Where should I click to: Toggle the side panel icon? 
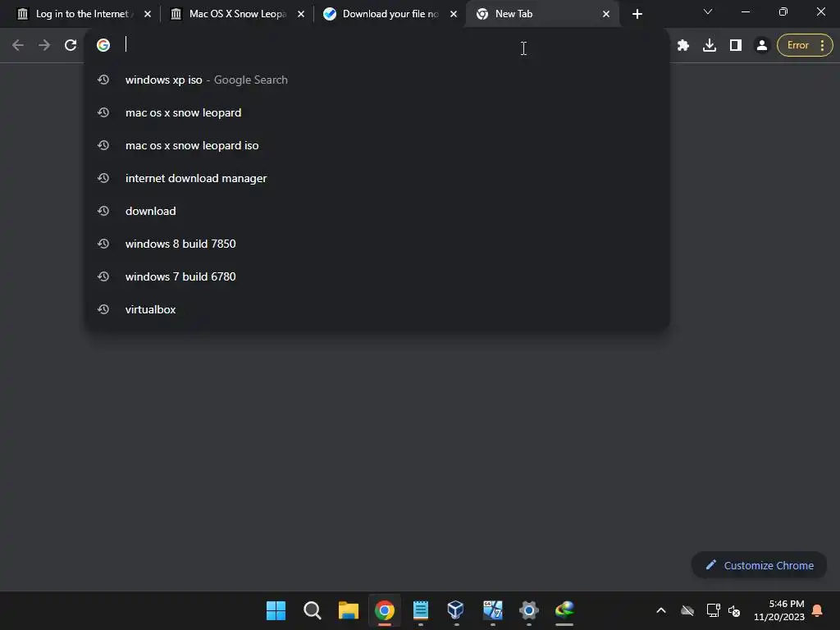click(736, 45)
